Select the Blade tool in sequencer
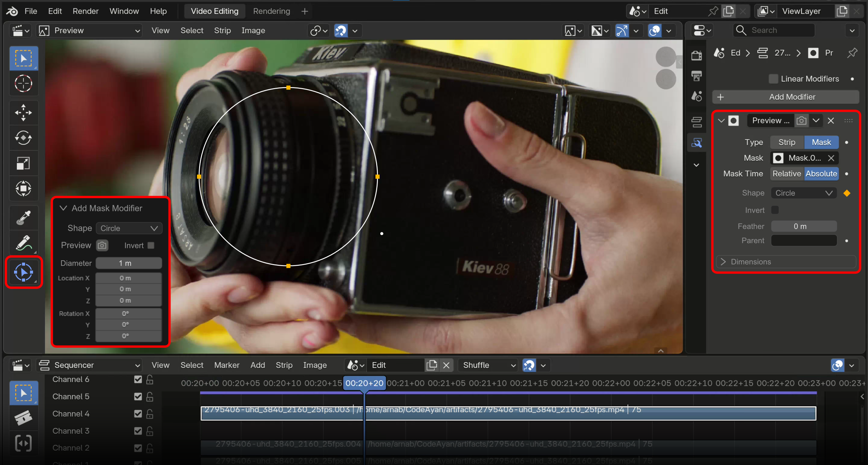 pyautogui.click(x=23, y=418)
